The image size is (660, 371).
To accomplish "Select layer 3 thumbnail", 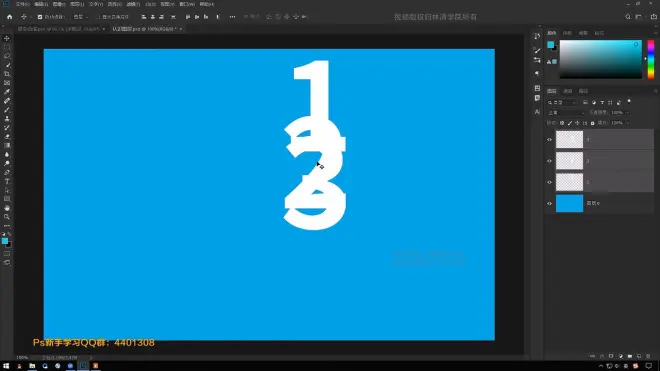I will pos(569,140).
